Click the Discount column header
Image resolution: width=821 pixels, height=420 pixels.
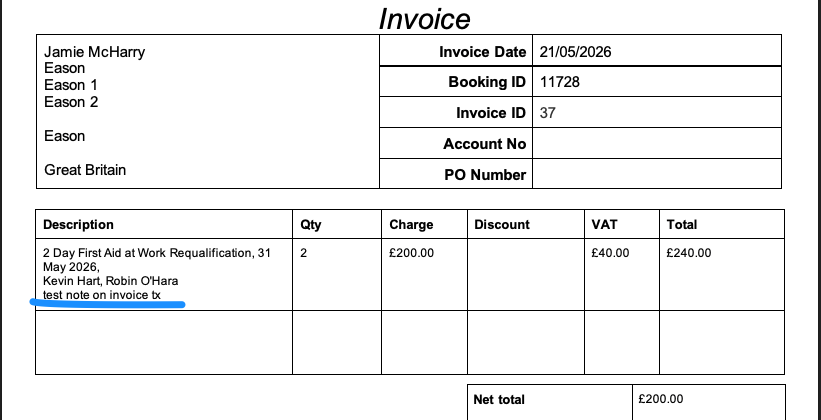[502, 225]
